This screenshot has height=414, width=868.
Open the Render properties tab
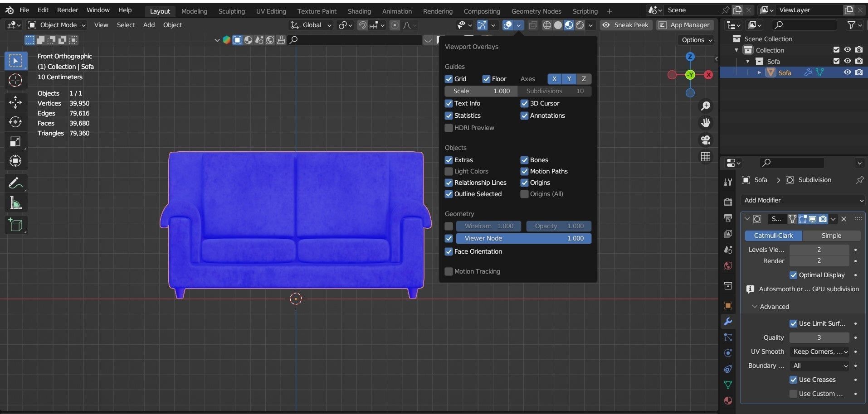coord(728,202)
